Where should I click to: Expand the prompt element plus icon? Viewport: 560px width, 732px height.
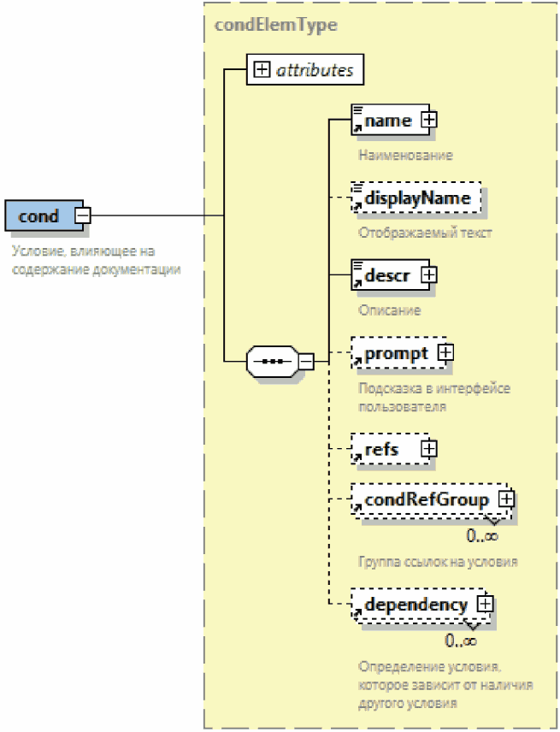click(x=445, y=352)
